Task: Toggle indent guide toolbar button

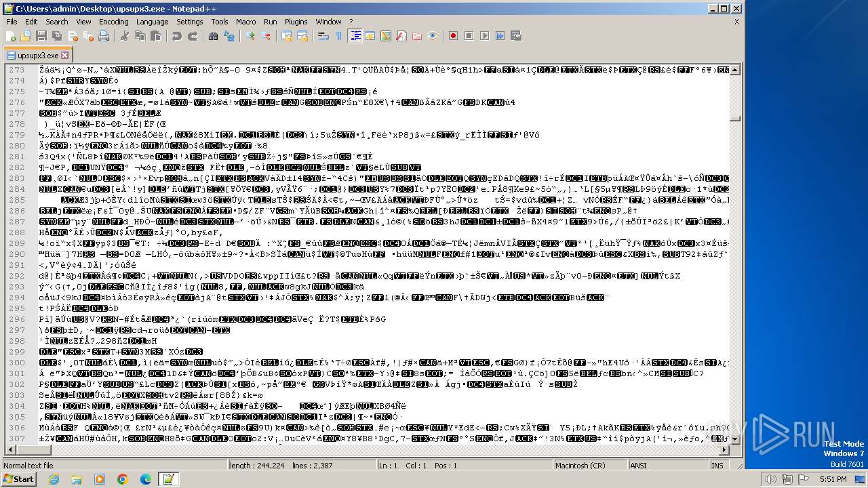Action: (355, 36)
